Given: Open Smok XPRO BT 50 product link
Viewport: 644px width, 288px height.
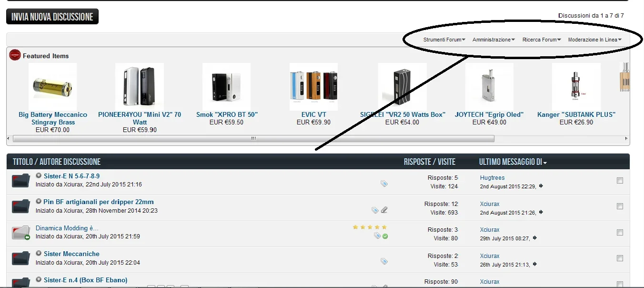Looking at the screenshot, I should point(227,114).
